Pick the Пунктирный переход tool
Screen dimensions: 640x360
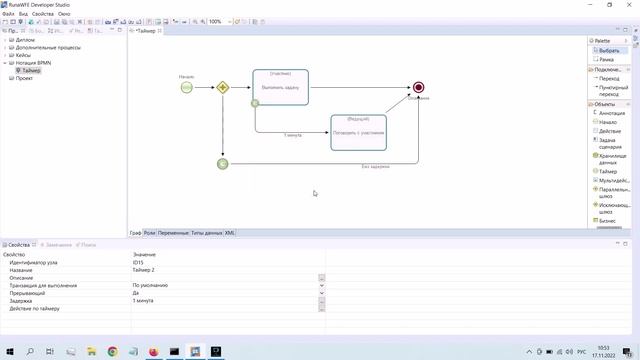pos(611,91)
